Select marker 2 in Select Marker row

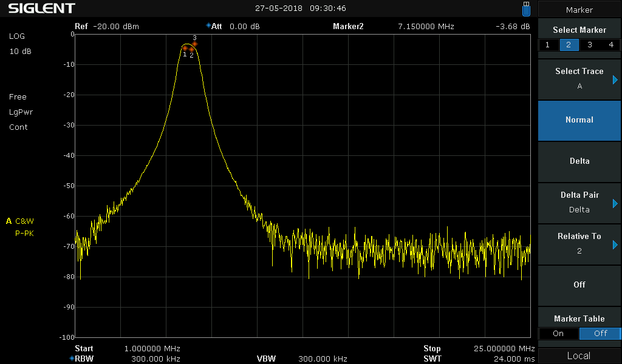(569, 45)
